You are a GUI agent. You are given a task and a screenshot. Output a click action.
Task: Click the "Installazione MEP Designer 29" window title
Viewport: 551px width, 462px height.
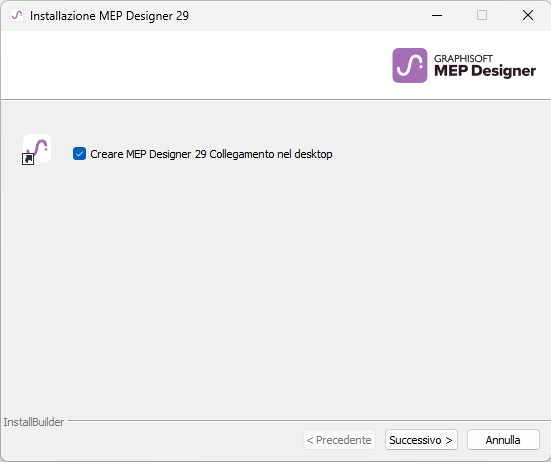coord(109,16)
